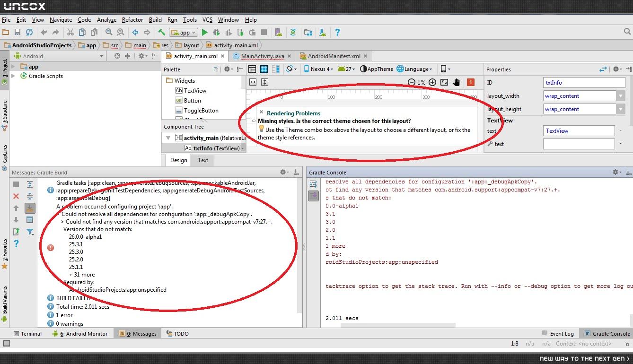Select the ToggleButton widget in Palette
The width and height of the screenshot is (633, 364).
[x=197, y=111]
